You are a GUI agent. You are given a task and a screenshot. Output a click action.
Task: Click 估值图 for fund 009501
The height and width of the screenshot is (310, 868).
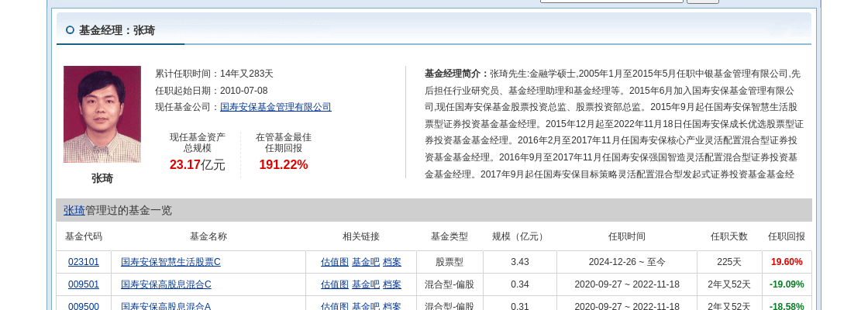(x=334, y=284)
